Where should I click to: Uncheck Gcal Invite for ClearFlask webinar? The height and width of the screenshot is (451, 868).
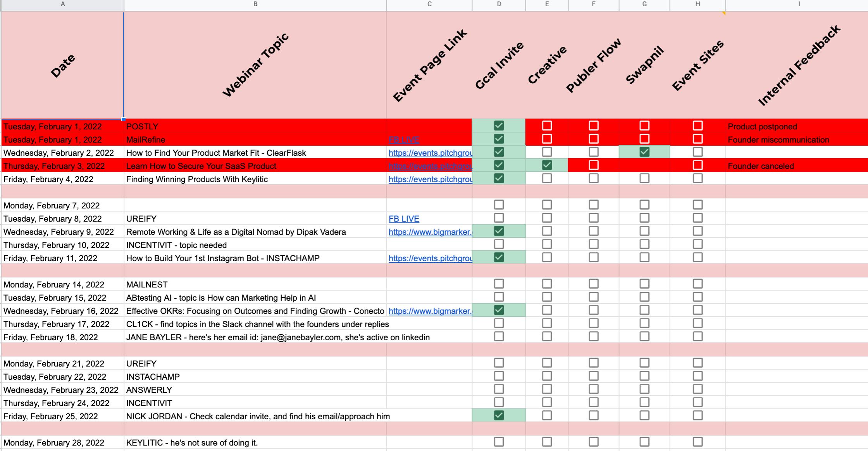click(x=499, y=152)
